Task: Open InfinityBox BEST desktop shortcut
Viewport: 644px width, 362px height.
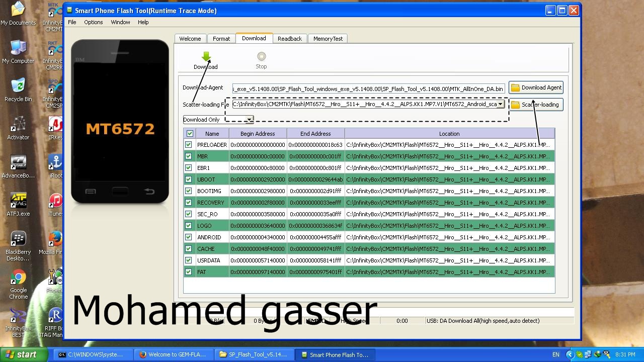Action: [x=18, y=323]
